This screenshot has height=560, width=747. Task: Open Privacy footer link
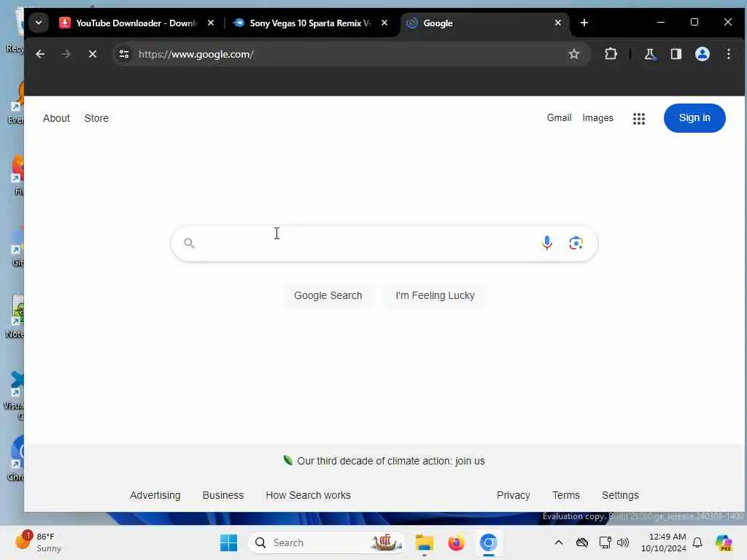[513, 495]
